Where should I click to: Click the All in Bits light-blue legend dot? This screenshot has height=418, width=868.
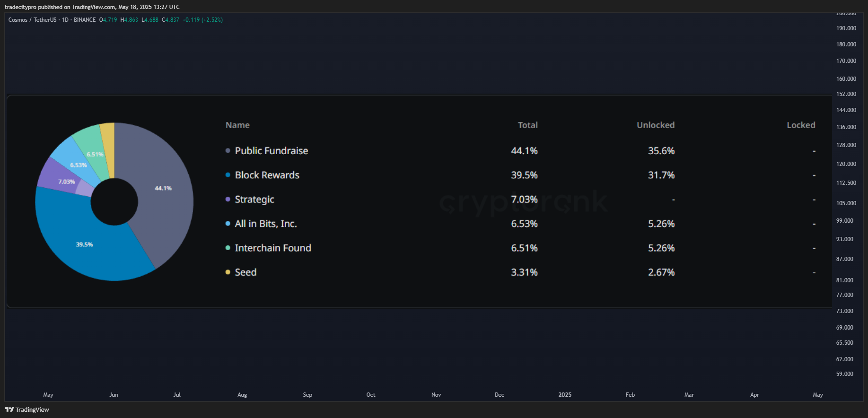(228, 224)
